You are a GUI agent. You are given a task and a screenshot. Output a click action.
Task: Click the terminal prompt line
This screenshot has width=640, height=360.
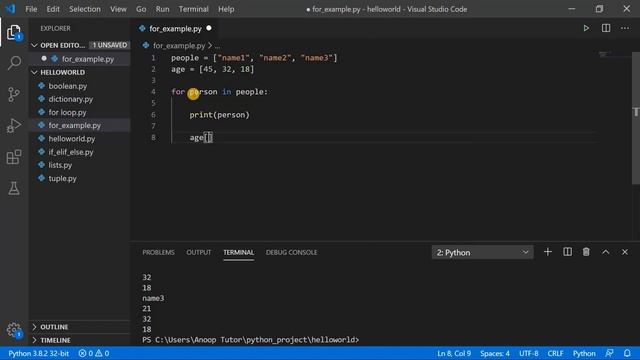coord(251,340)
